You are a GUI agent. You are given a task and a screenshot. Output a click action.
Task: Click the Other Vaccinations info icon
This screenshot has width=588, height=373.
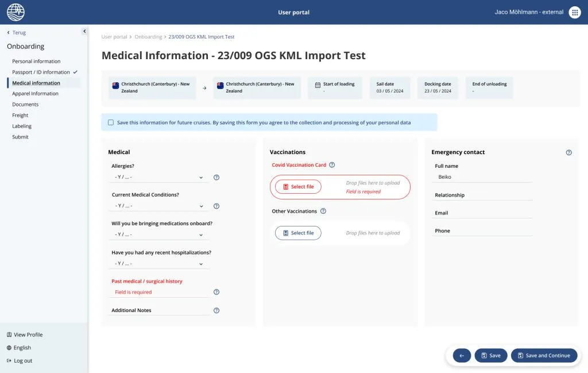pyautogui.click(x=323, y=211)
